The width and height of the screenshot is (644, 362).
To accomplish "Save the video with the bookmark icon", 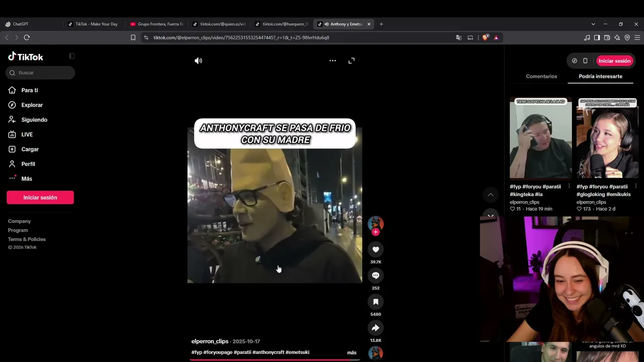I will click(375, 302).
